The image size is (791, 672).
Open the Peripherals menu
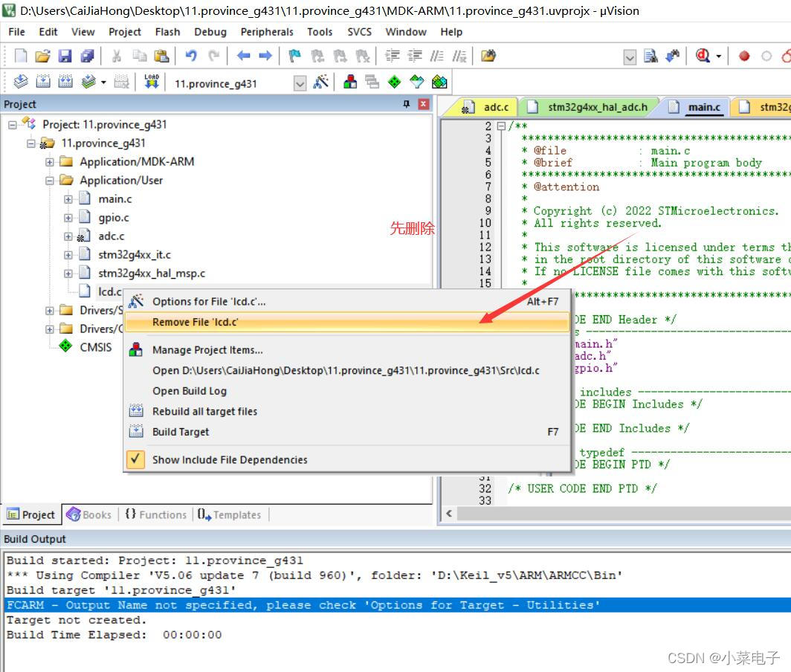click(x=267, y=31)
